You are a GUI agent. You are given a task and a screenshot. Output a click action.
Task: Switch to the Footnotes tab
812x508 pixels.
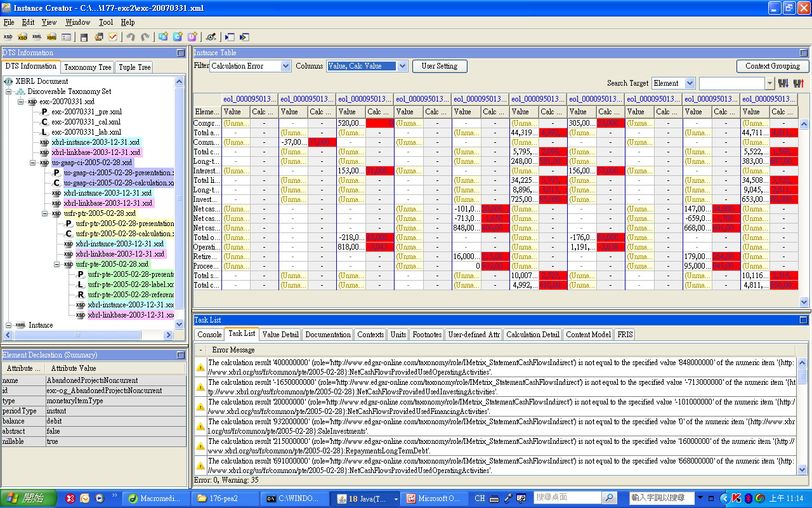(427, 334)
